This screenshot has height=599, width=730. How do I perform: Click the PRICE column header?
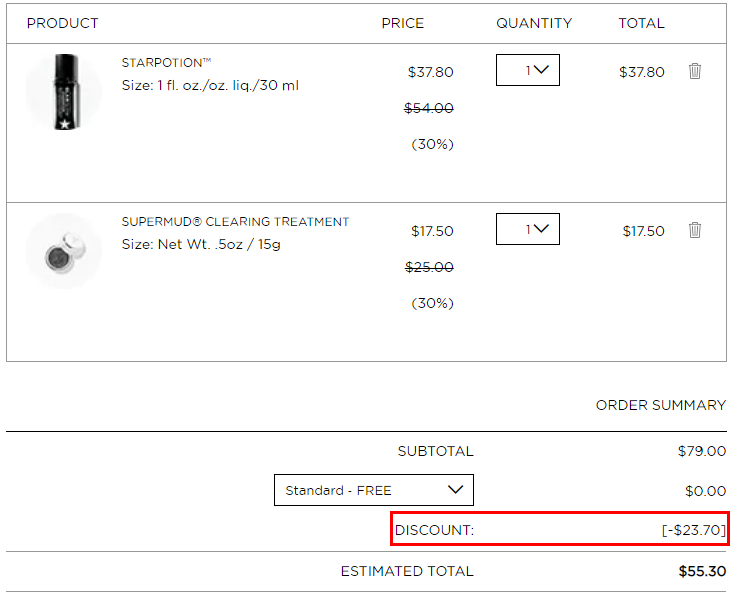point(403,23)
